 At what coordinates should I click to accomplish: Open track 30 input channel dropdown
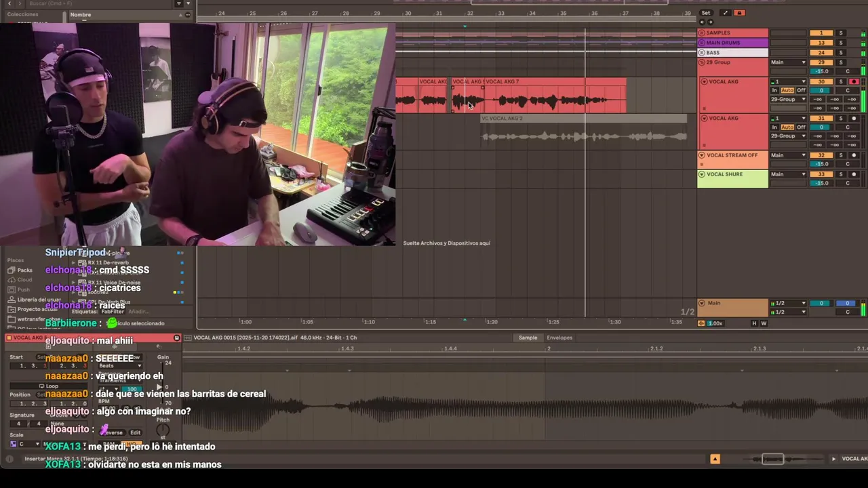788,81
